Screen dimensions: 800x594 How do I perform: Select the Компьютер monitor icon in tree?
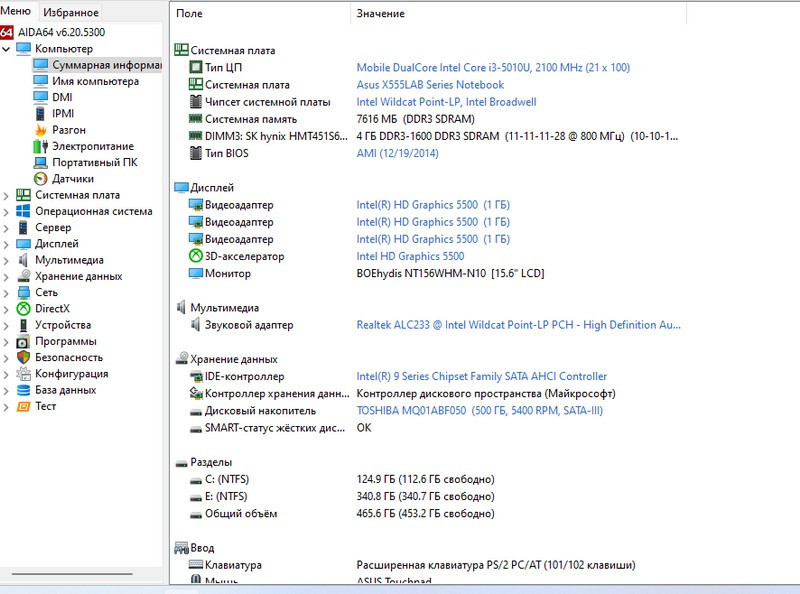[x=23, y=48]
